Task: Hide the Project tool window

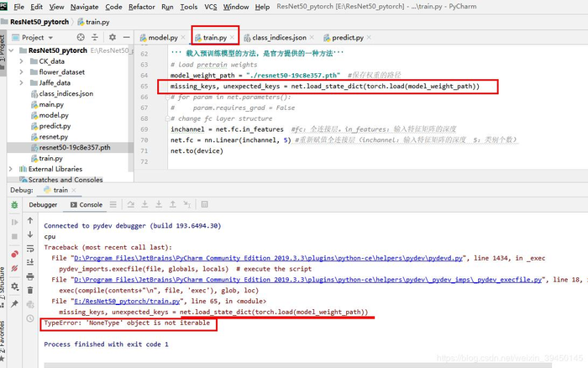Action: click(x=126, y=37)
